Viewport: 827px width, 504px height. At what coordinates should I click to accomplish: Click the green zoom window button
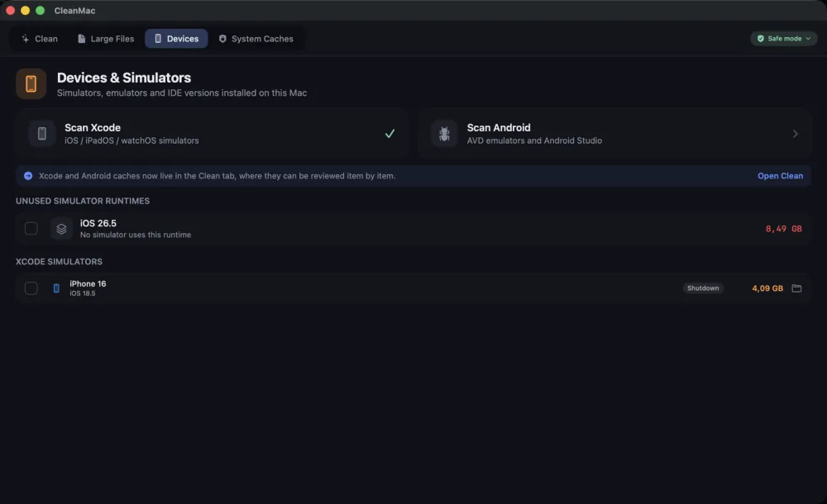(40, 11)
